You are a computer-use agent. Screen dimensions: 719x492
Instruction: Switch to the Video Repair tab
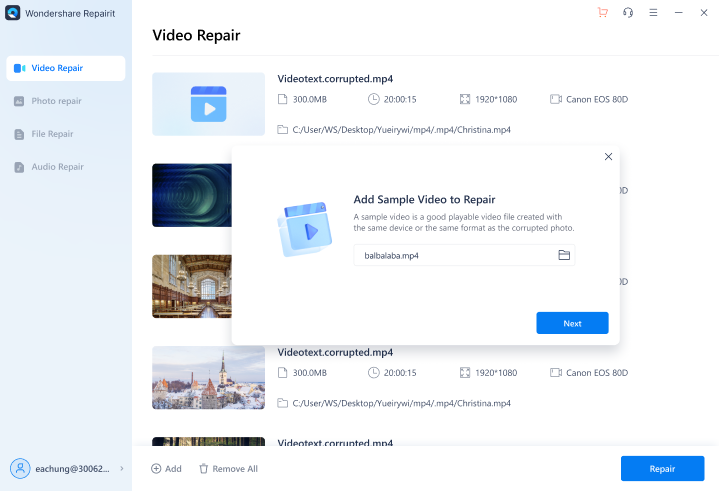click(66, 68)
